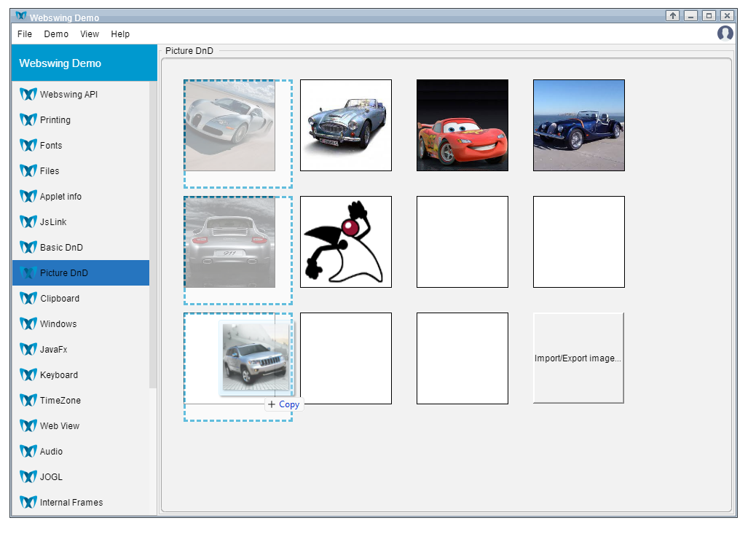The image size is (756, 534).
Task: Open the View menu
Action: tap(90, 34)
